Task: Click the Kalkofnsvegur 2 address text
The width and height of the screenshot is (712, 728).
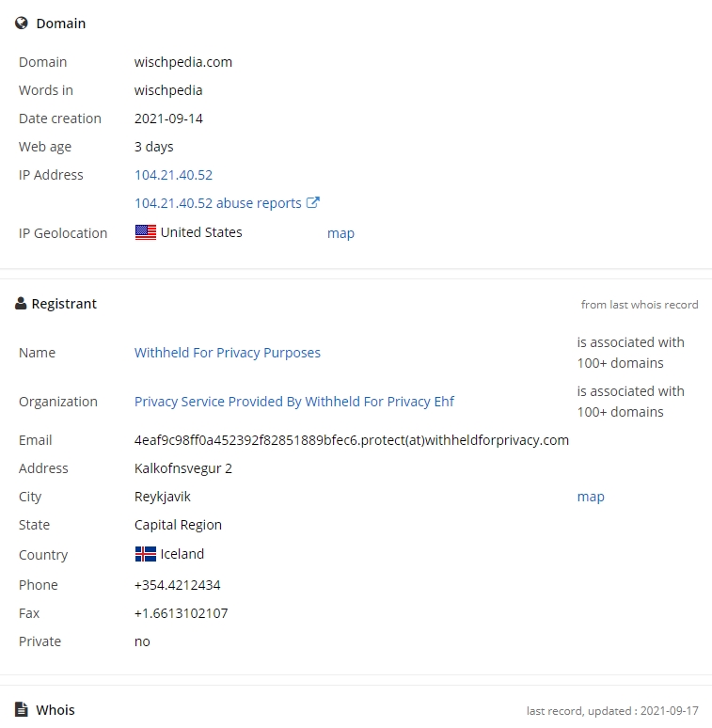Action: click(182, 468)
